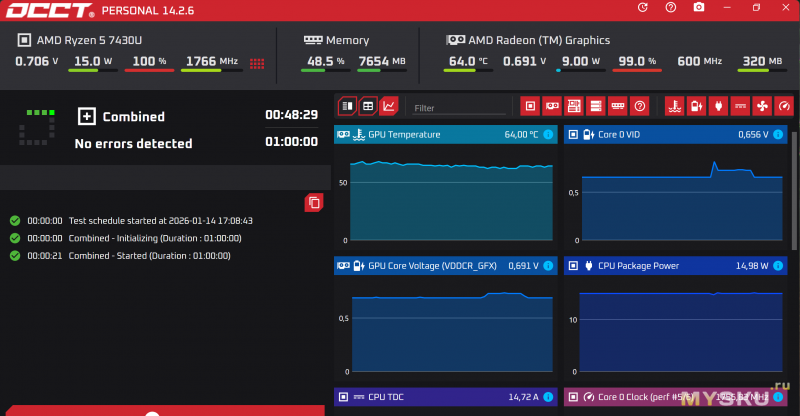The image size is (800, 416).
Task: Open info for GPU Temperature graph
Action: [547, 134]
